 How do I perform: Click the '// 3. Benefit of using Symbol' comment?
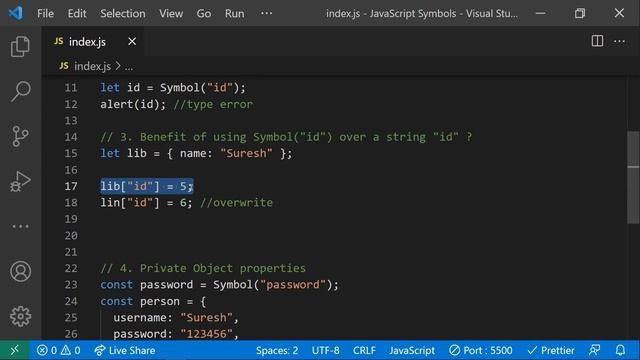(286, 137)
